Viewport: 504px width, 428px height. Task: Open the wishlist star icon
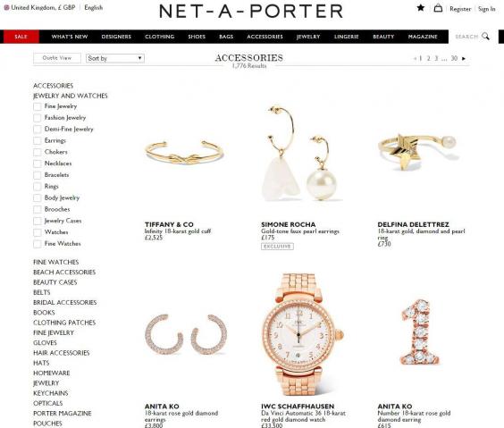point(420,8)
